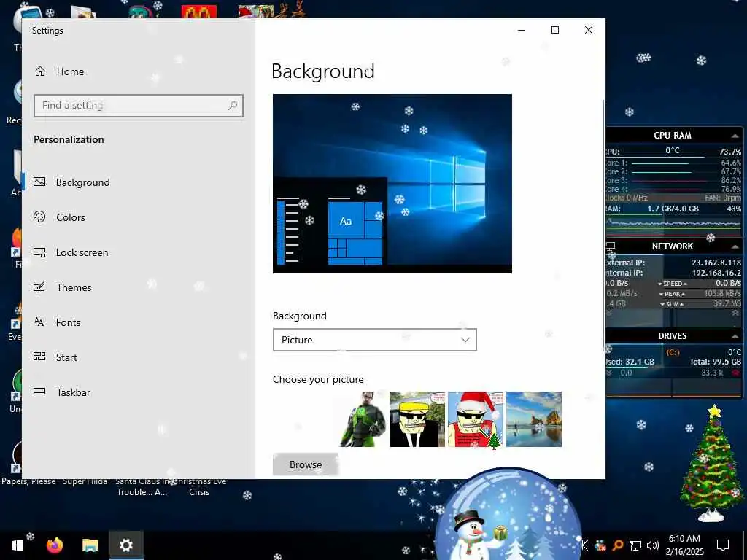Toggle the PEAK selector in the network widget
The image size is (747, 560).
tap(673, 294)
